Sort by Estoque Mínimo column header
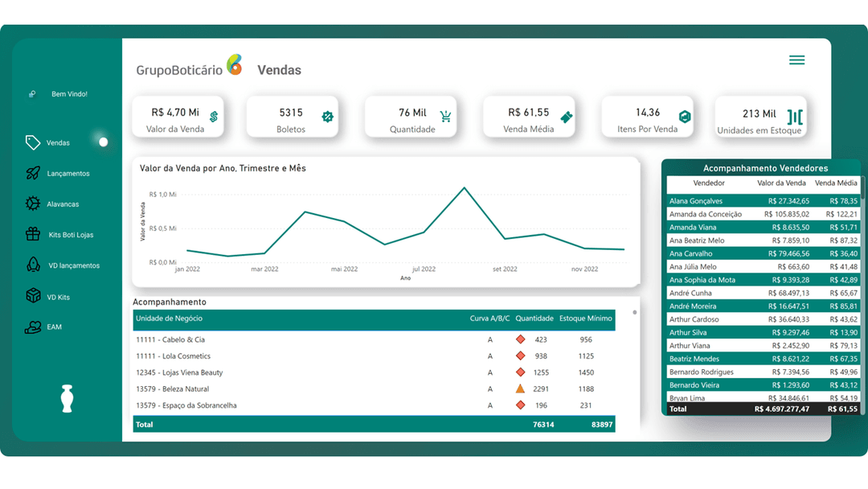 pyautogui.click(x=586, y=318)
